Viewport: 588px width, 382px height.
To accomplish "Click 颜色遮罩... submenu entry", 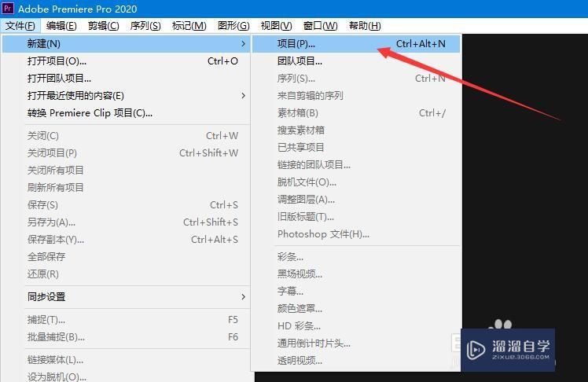I will click(356, 308).
